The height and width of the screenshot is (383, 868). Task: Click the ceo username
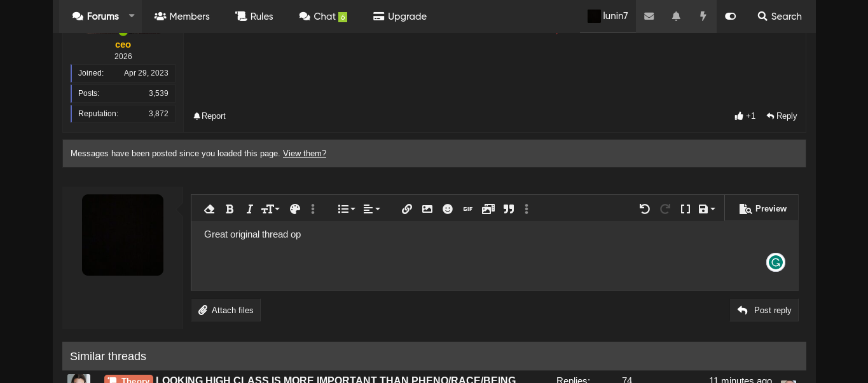point(123,44)
